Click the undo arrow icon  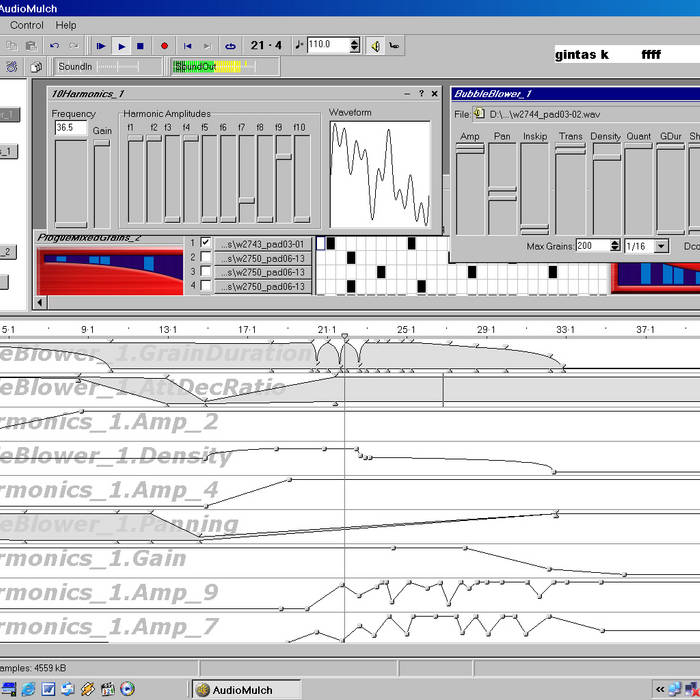[54, 46]
